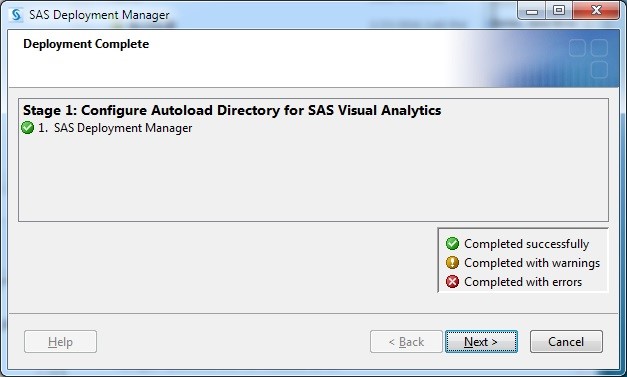627x377 pixels.
Task: Click the Completed successfully legend label
Action: [x=526, y=244]
